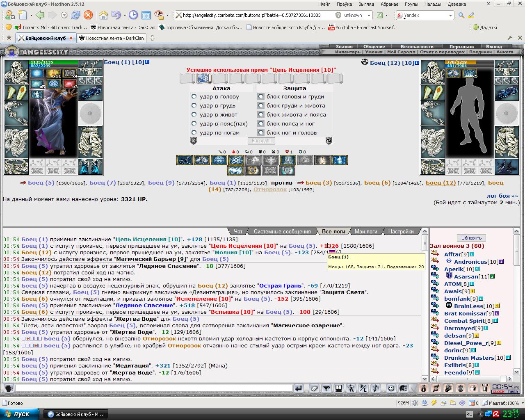Viewport: 525px width, 420px height.
Task: Click the info icon next to Боец (1) [10]
Action: click(x=147, y=62)
